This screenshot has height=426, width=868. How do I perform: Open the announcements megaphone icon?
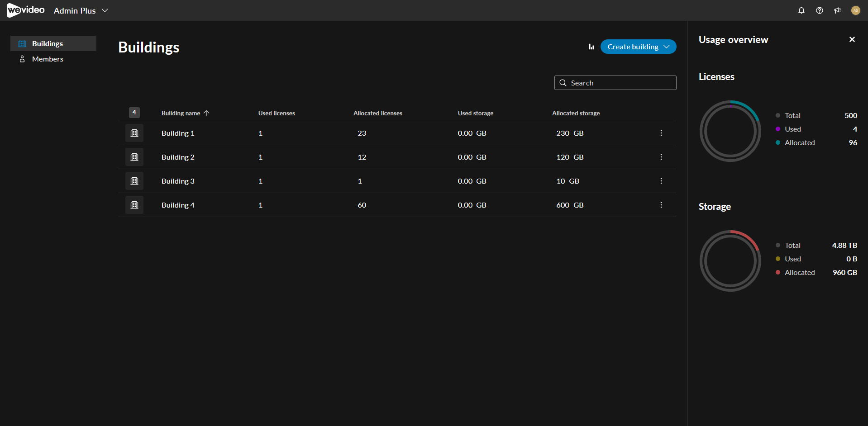click(837, 10)
